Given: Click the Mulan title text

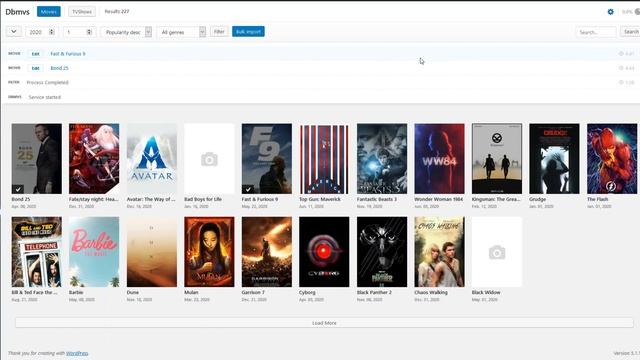Looking at the screenshot, I should 191,292.
